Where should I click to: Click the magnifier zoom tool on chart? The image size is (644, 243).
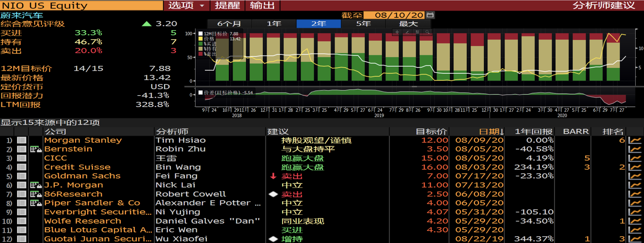(427, 32)
